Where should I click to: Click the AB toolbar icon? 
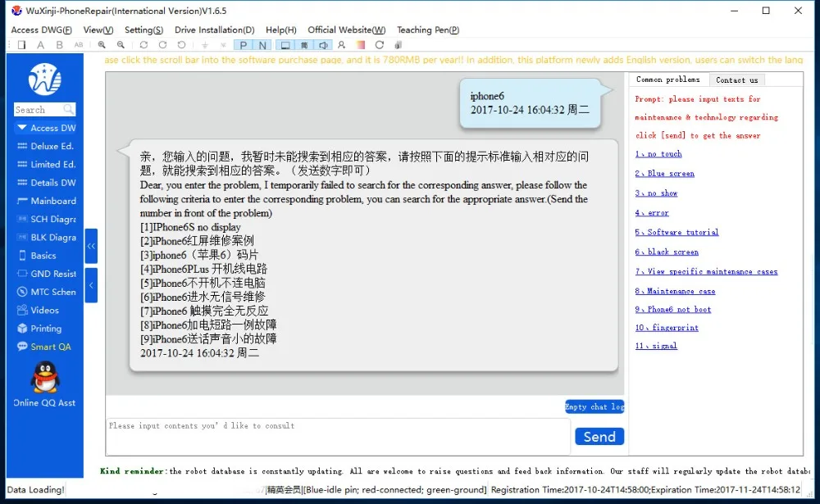pyautogui.click(x=79, y=45)
